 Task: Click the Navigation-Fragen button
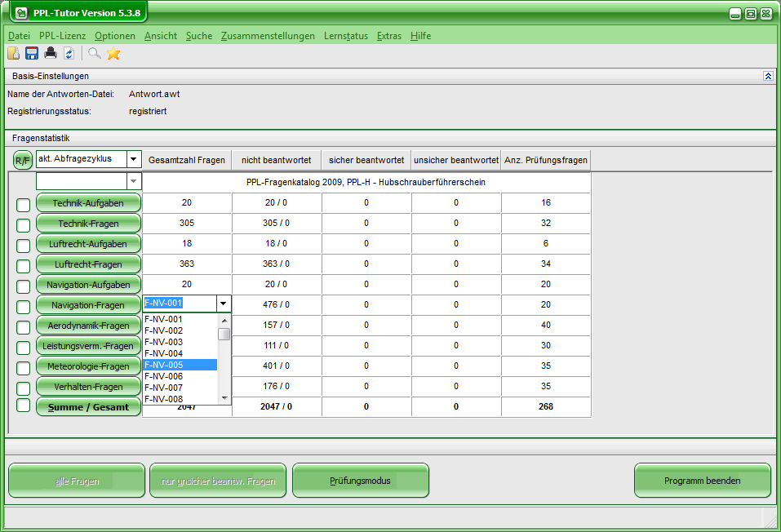89,305
